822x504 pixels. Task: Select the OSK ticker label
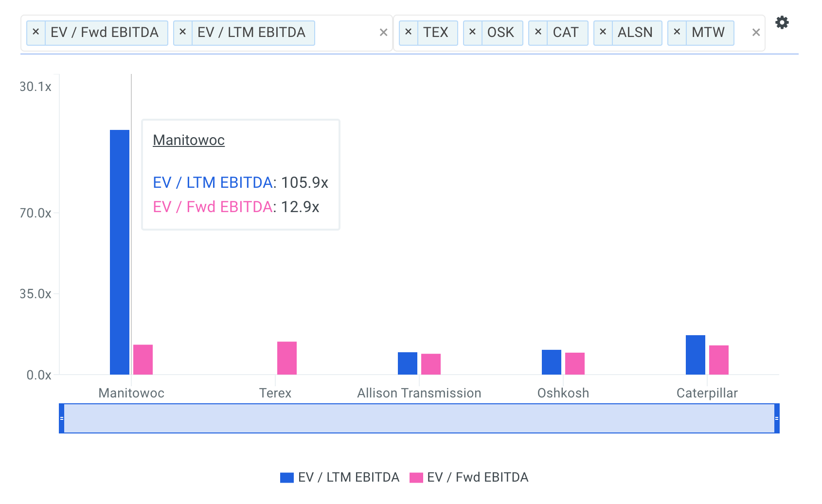pos(500,32)
